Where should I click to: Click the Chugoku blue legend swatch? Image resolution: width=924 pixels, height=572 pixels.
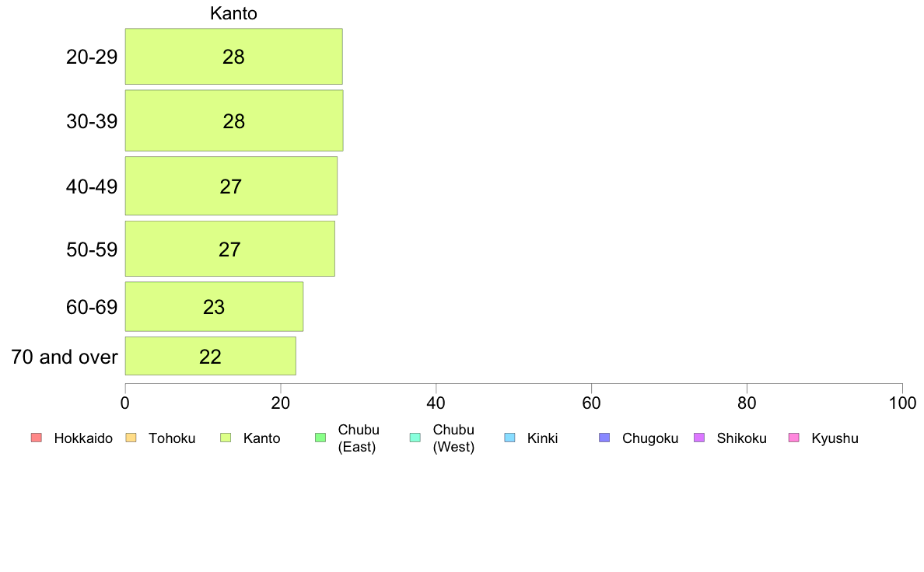pyautogui.click(x=604, y=438)
